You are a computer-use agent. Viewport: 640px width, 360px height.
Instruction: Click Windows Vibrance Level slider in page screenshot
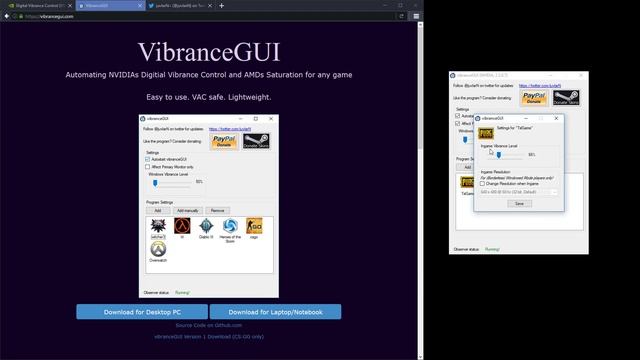pyautogui.click(x=155, y=183)
